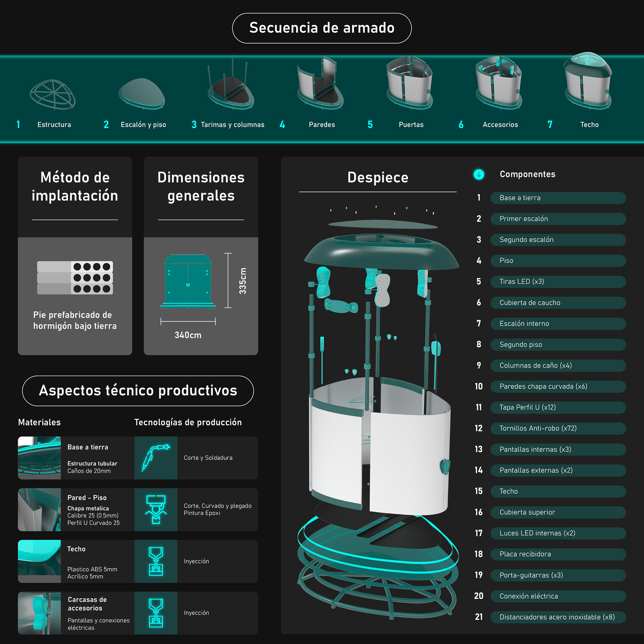Click the welding torch icon
Image resolution: width=644 pixels, height=644 pixels.
click(x=156, y=458)
